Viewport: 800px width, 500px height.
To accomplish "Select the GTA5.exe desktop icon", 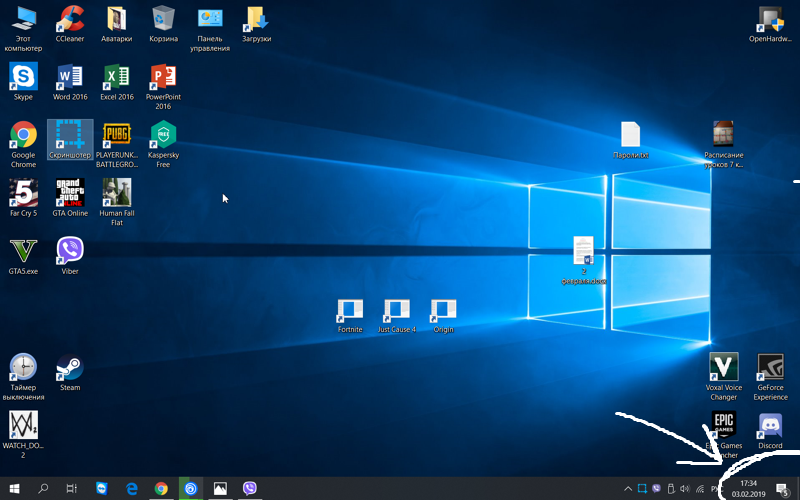I will (x=23, y=256).
